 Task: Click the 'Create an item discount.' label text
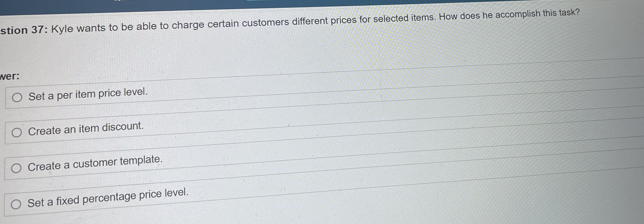(86, 129)
